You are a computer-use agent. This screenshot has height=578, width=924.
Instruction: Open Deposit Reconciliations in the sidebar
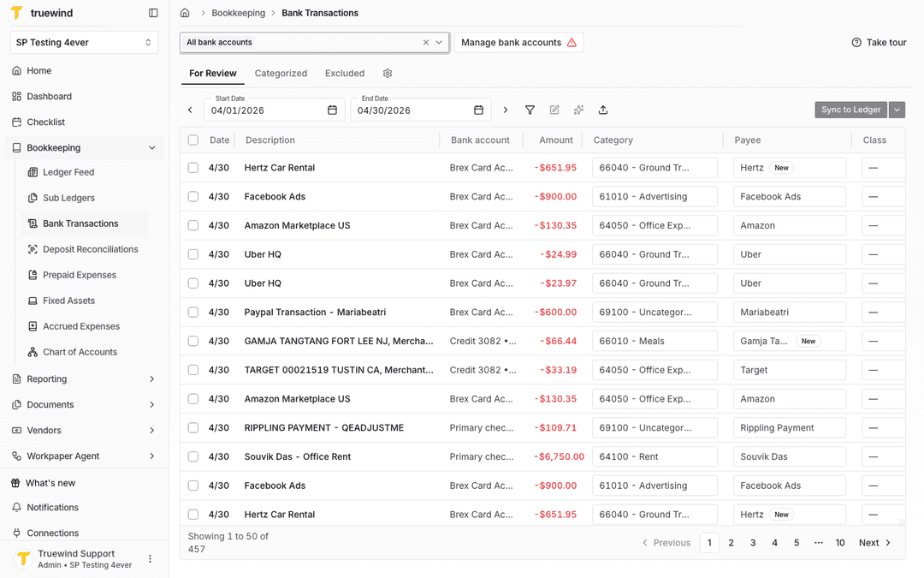click(x=90, y=249)
